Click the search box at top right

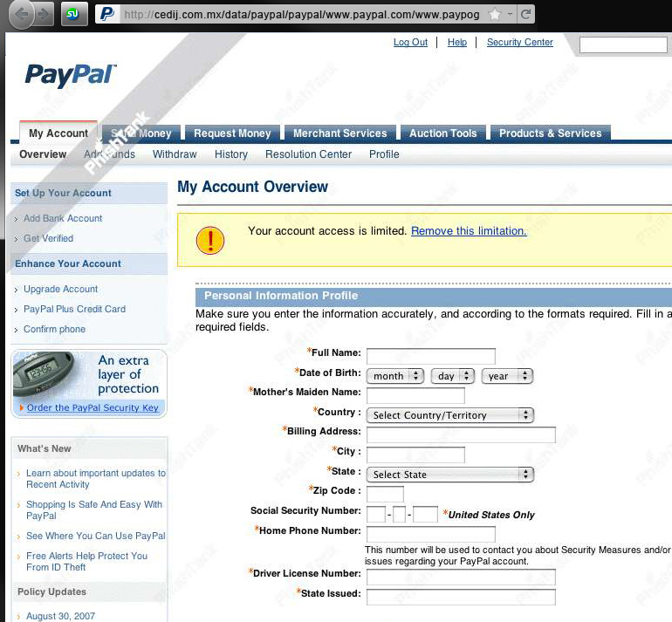coord(623,44)
